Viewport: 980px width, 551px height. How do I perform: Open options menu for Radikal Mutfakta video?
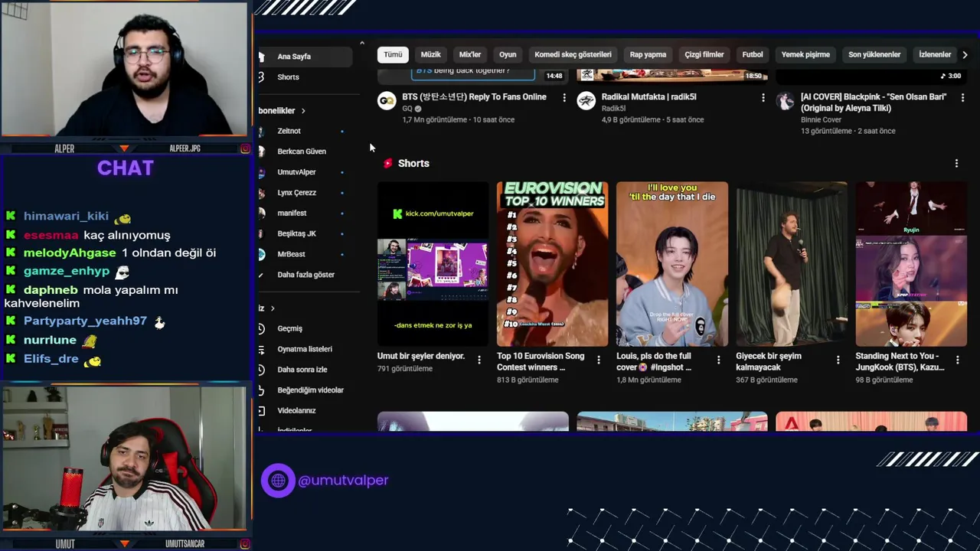coord(763,98)
